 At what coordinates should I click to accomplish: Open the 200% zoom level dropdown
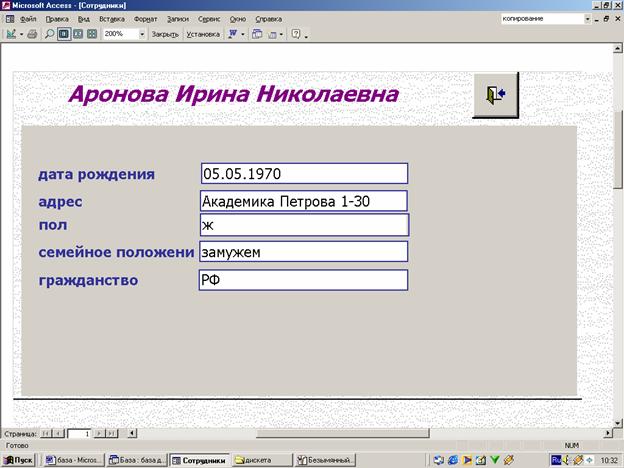coord(142,33)
